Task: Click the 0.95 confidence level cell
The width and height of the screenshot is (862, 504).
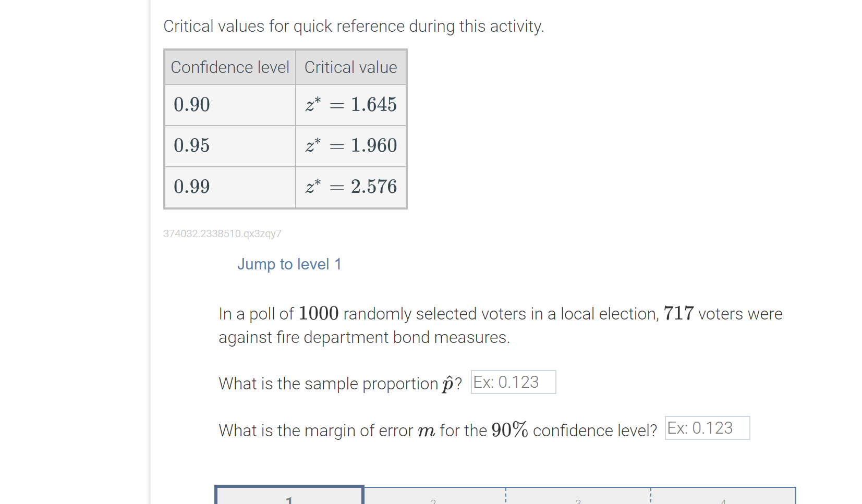Action: click(229, 145)
